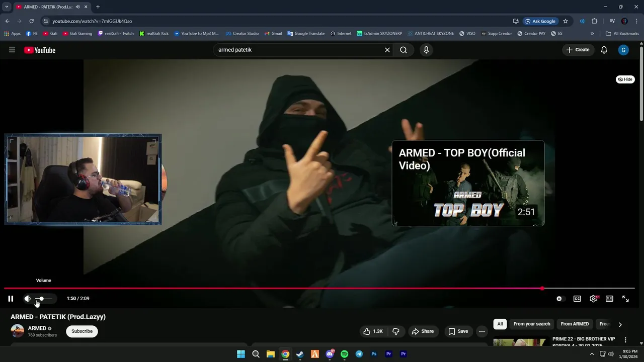The image size is (644, 362).
Task: Reload the page
Action: [x=31, y=21]
